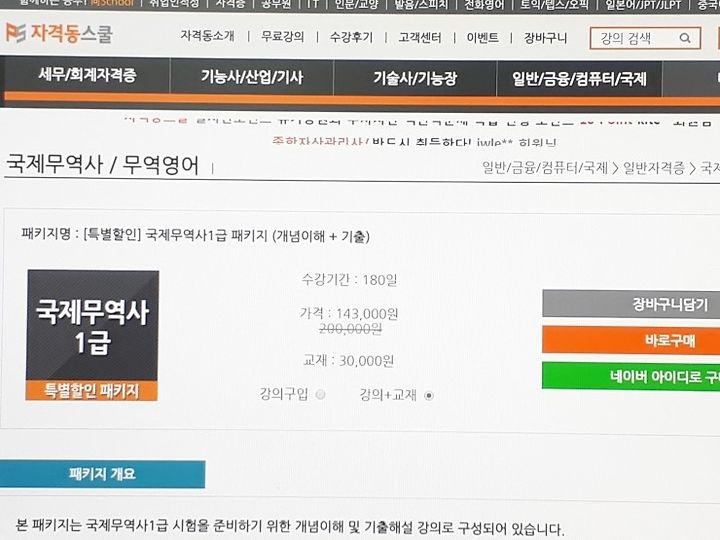Image resolution: width=720 pixels, height=540 pixels.
Task: Open 일본어/JPT/JLPT top bar category
Action: tap(642, 5)
